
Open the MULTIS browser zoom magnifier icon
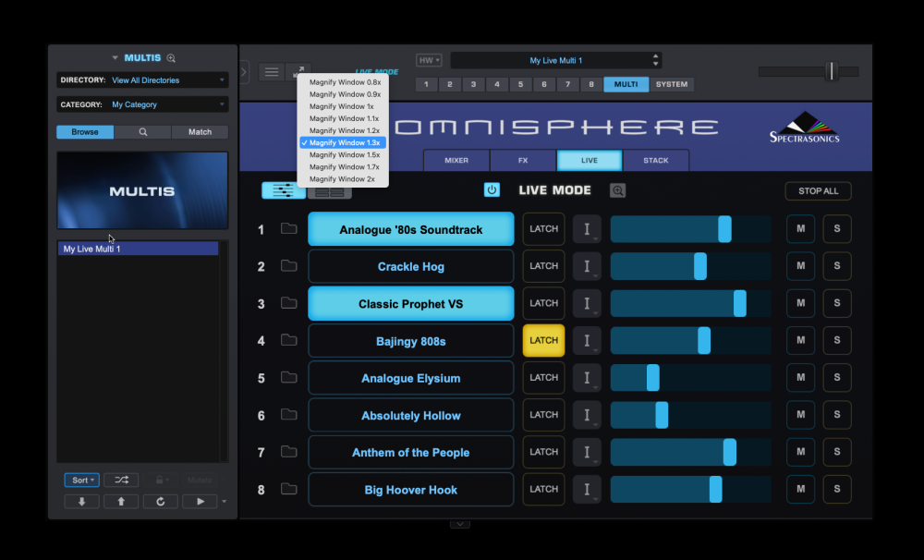tap(171, 58)
